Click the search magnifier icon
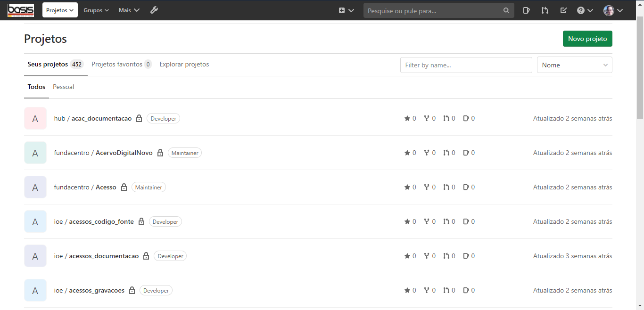The height and width of the screenshot is (310, 644). [x=506, y=10]
